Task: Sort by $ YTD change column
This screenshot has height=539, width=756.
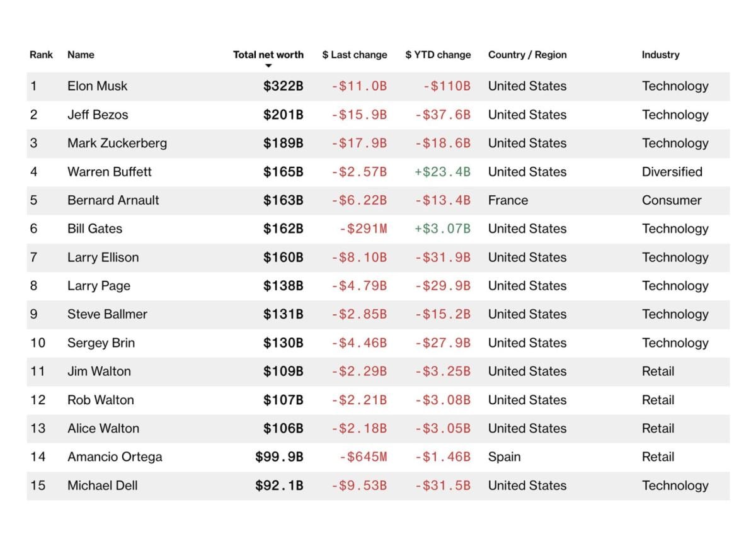Action: point(438,55)
